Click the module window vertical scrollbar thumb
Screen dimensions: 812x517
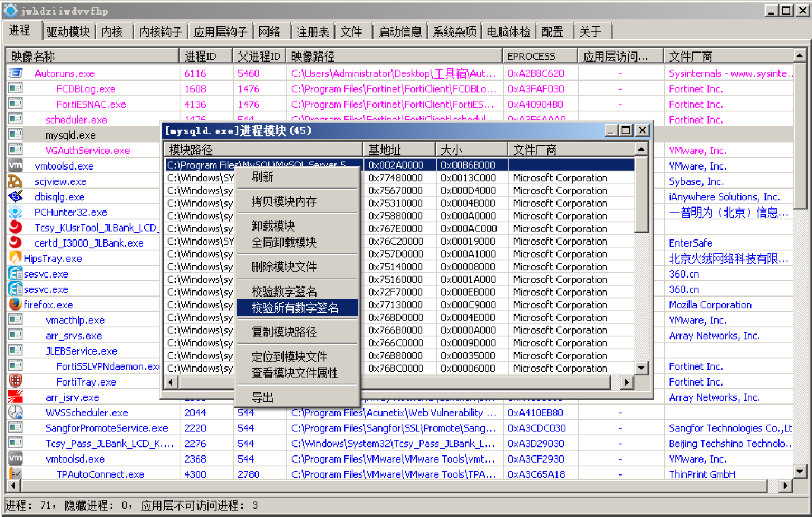641,194
